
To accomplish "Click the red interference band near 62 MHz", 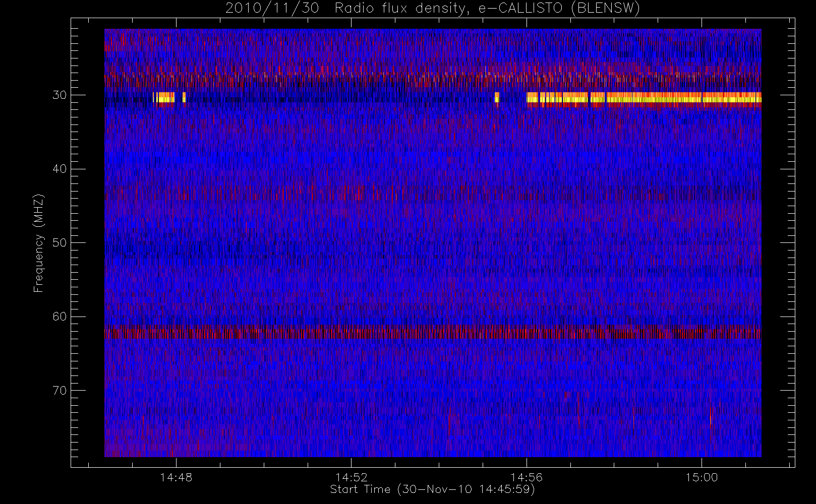I will click(433, 333).
